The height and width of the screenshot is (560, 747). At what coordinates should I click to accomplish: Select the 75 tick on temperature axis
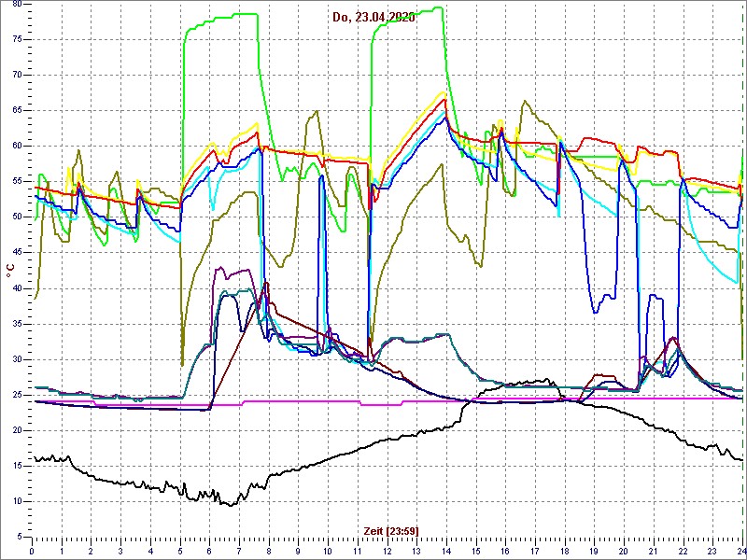(17, 39)
